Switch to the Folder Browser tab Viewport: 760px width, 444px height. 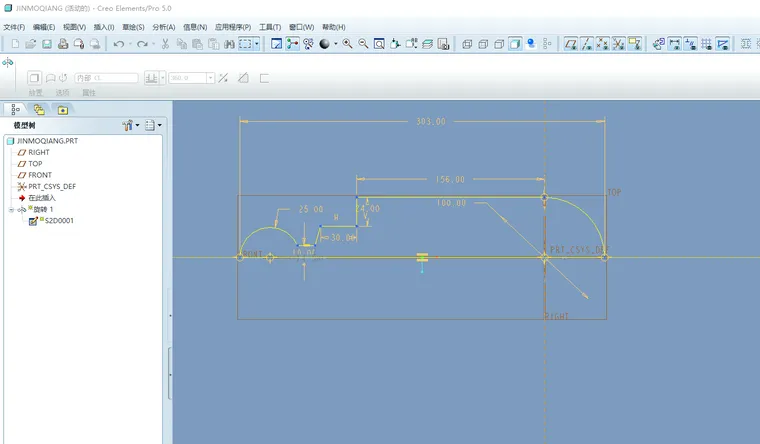(39, 110)
